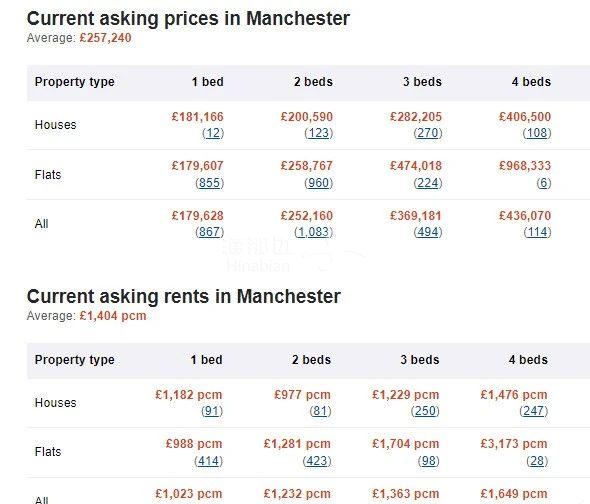Open the 28 four-bed flats to rent link
This screenshot has height=504, width=590.
point(537,461)
